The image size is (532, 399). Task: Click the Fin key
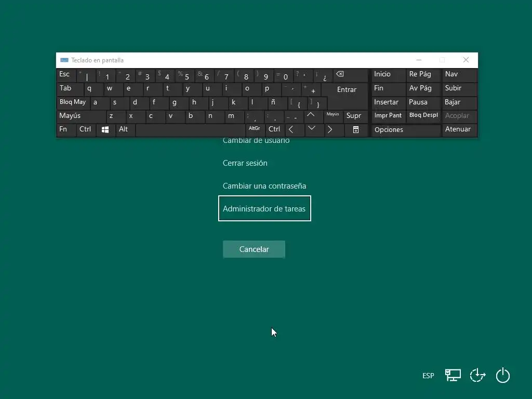click(x=388, y=89)
